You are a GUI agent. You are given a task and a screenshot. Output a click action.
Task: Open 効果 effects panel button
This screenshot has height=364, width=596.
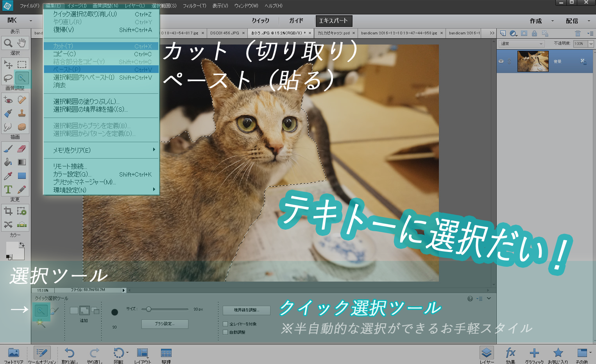(510, 355)
